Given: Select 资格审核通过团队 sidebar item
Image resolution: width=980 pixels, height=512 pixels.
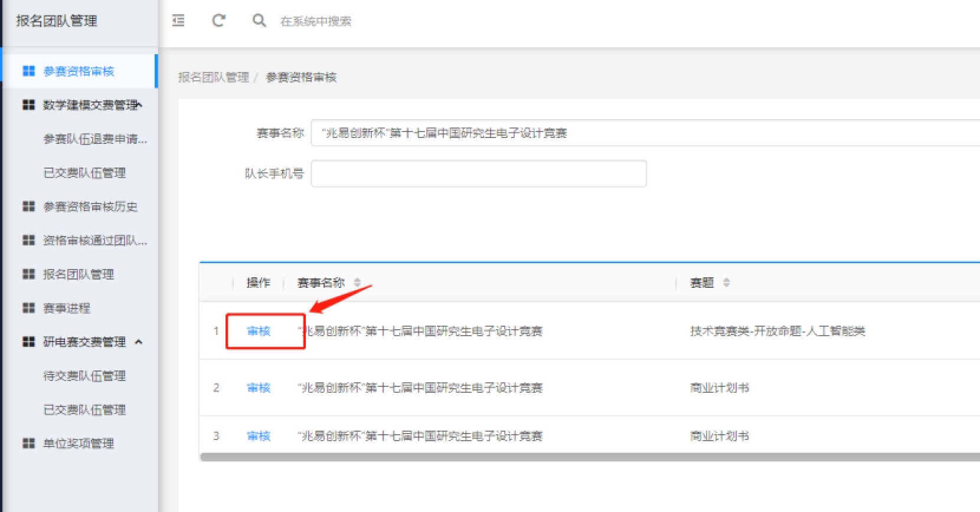Looking at the screenshot, I should point(94,241).
